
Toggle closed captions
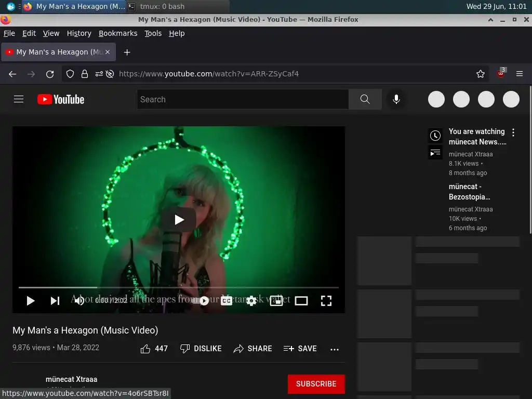click(x=227, y=301)
